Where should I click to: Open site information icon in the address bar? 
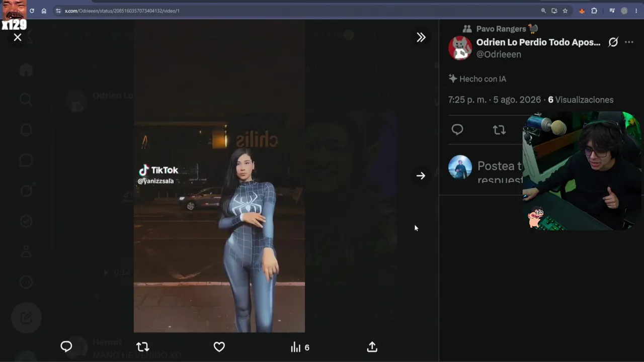(x=58, y=11)
